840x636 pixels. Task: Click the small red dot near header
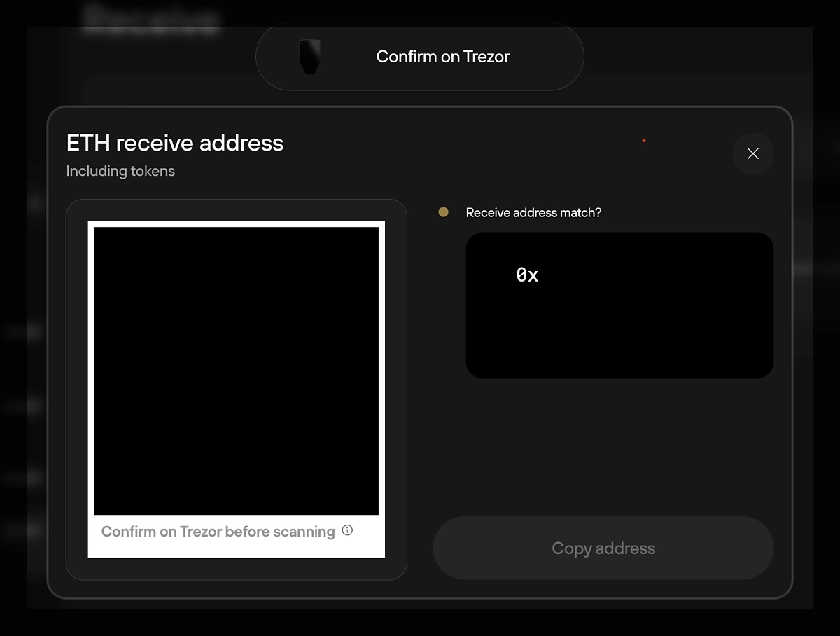(x=643, y=141)
